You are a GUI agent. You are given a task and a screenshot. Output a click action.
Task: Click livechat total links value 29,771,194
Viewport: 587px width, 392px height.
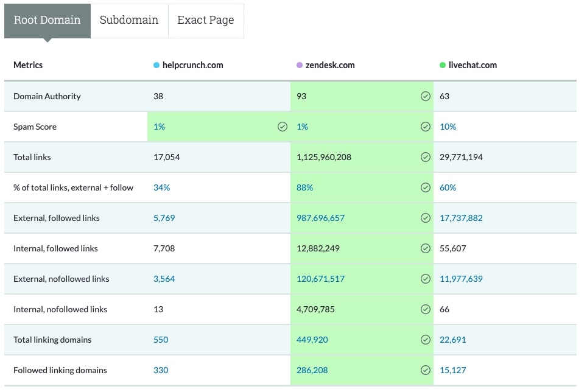tap(461, 157)
